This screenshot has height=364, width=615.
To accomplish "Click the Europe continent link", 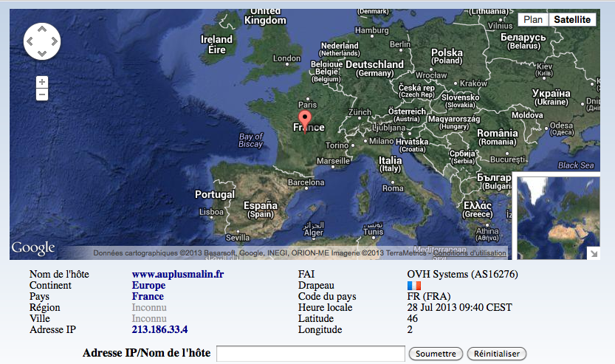I will tap(148, 285).
